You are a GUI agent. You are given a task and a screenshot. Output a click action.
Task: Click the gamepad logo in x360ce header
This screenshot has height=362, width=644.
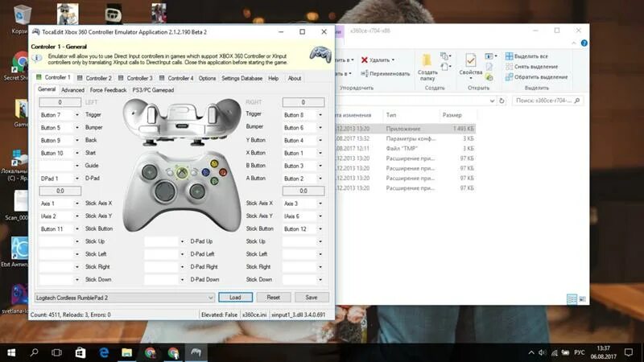click(x=320, y=55)
